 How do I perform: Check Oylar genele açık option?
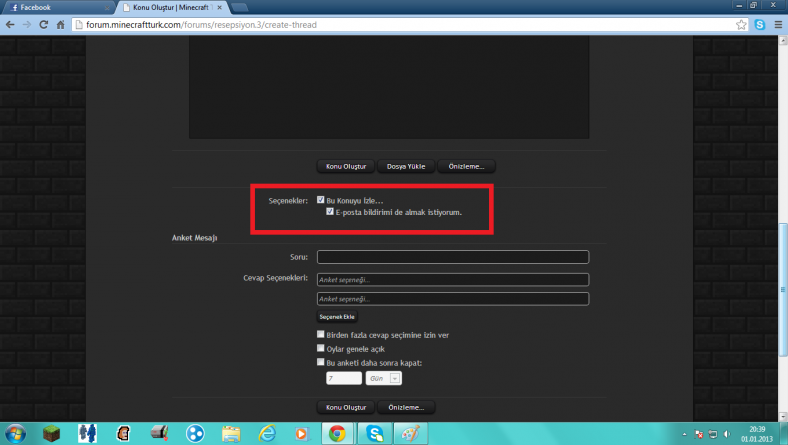pos(321,347)
